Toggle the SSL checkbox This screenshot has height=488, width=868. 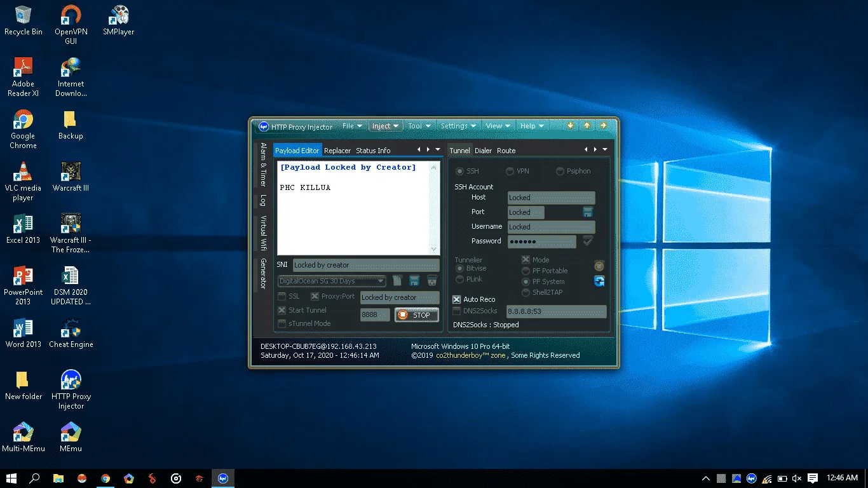[x=282, y=296]
